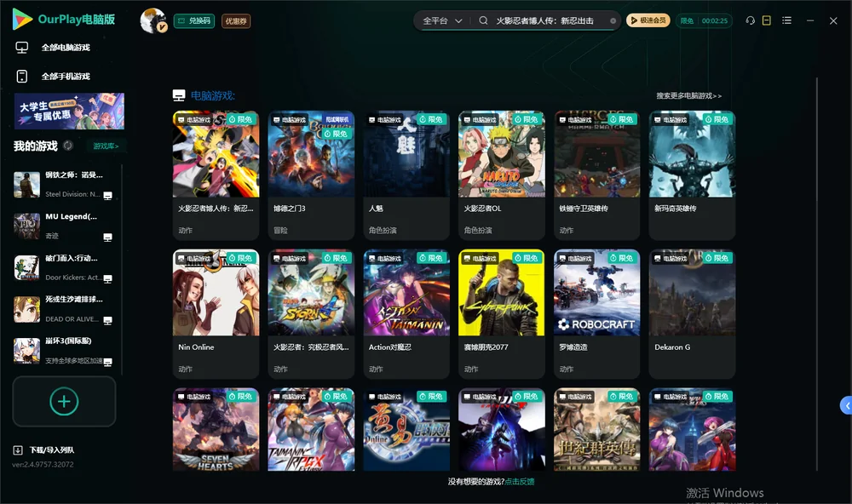Open 钢铁之师 Steel Division in my games
The height and width of the screenshot is (504, 852).
point(62,185)
